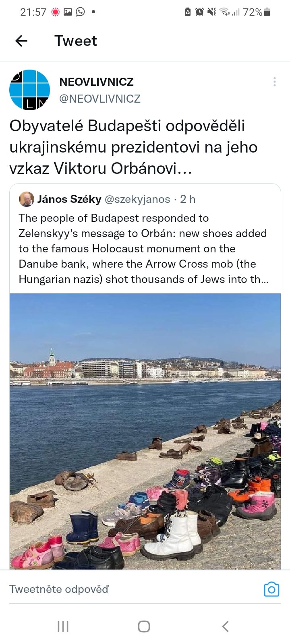The width and height of the screenshot is (290, 644).
Task: Tap the gallery image notification icon
Action: coord(68,12)
